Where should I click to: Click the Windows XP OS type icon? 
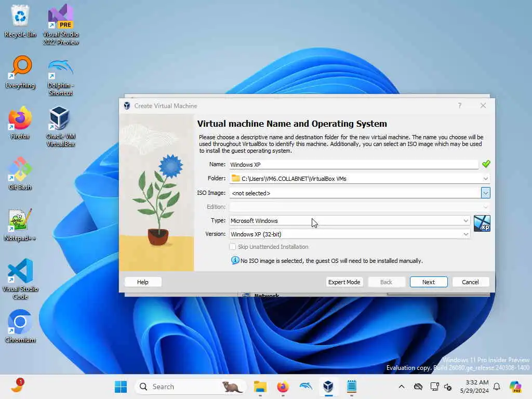482,223
